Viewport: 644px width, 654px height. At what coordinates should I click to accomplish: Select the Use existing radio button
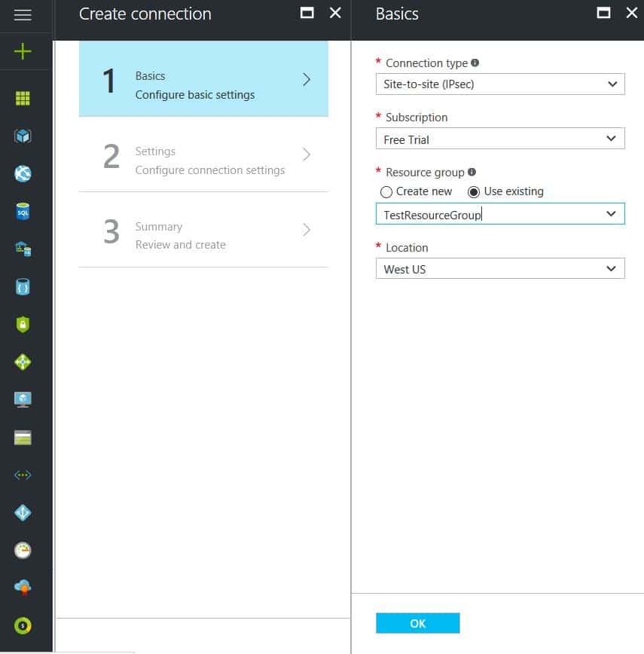(x=474, y=192)
